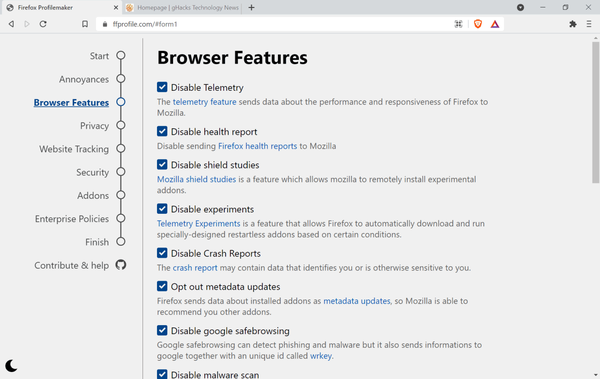Open the GitHub icon beside Contribute & help

point(121,265)
